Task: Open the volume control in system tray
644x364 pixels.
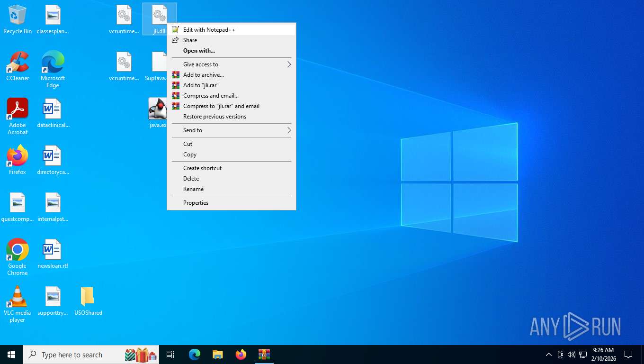Action: tap(572, 355)
